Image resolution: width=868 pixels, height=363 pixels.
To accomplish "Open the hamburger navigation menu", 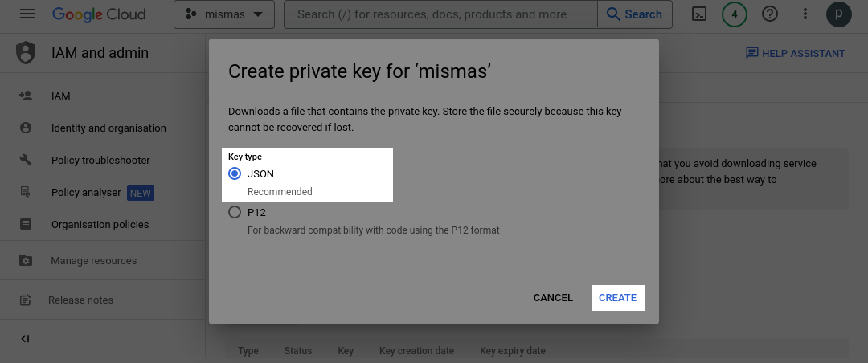I will 27,14.
